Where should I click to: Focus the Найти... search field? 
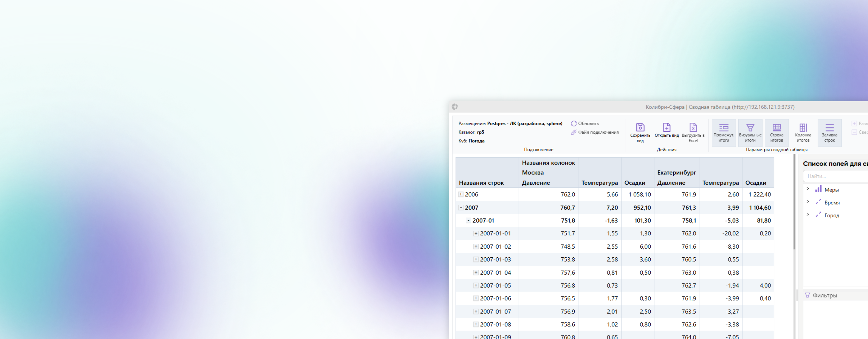[x=836, y=176]
